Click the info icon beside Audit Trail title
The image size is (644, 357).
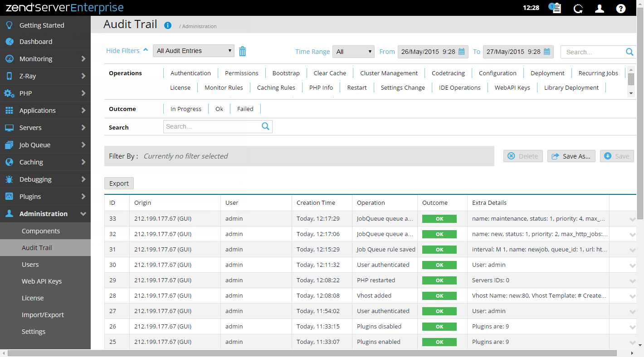point(168,25)
